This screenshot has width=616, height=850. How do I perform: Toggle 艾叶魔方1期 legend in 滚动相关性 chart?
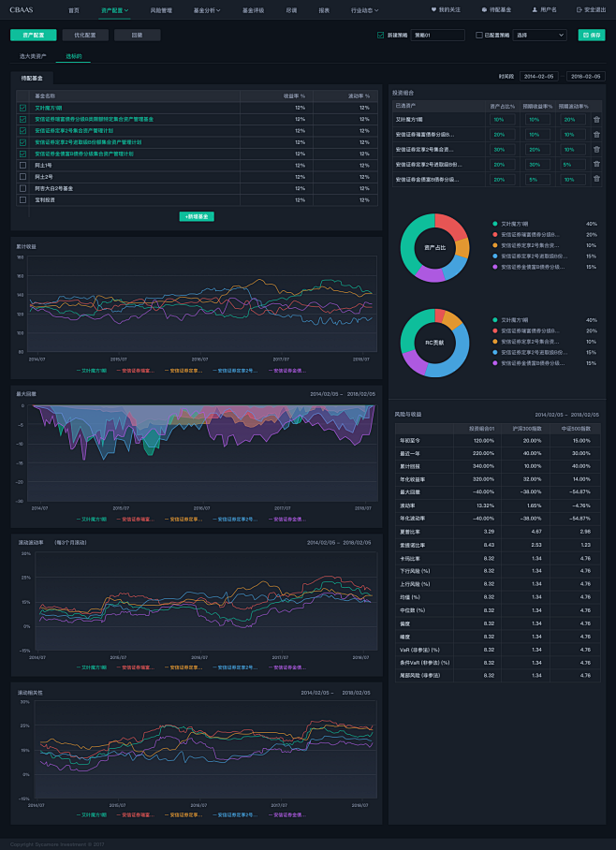[x=92, y=814]
